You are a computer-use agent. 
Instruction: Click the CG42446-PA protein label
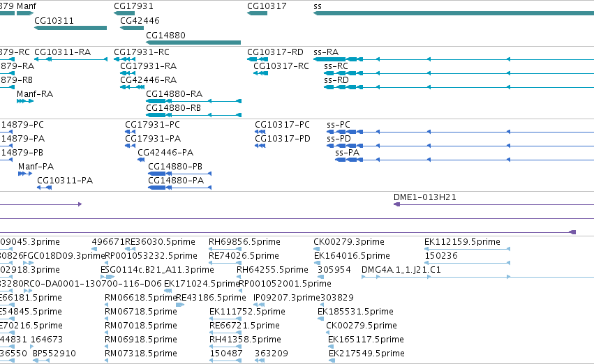[x=165, y=153]
